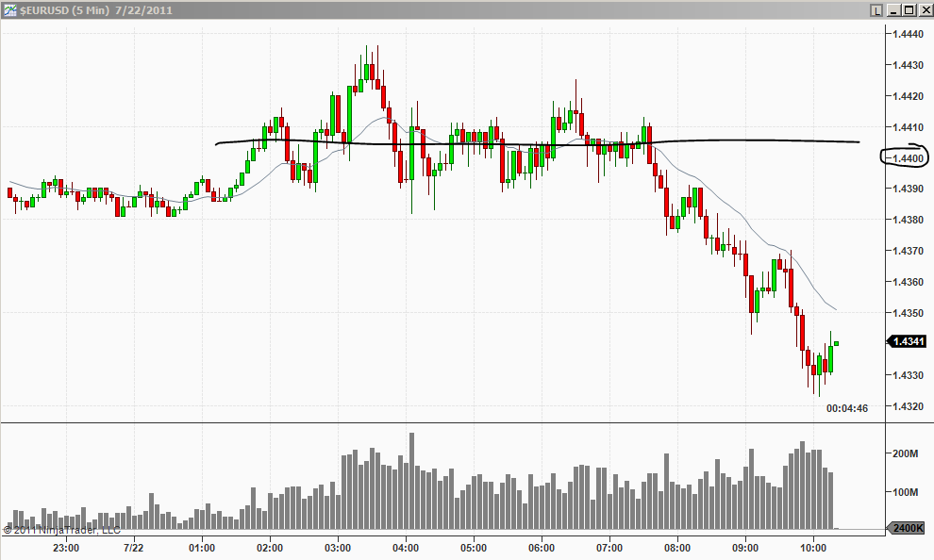Viewport: 934px width, 560px height.
Task: Click the 09:00 time axis label
Action: coord(745,548)
